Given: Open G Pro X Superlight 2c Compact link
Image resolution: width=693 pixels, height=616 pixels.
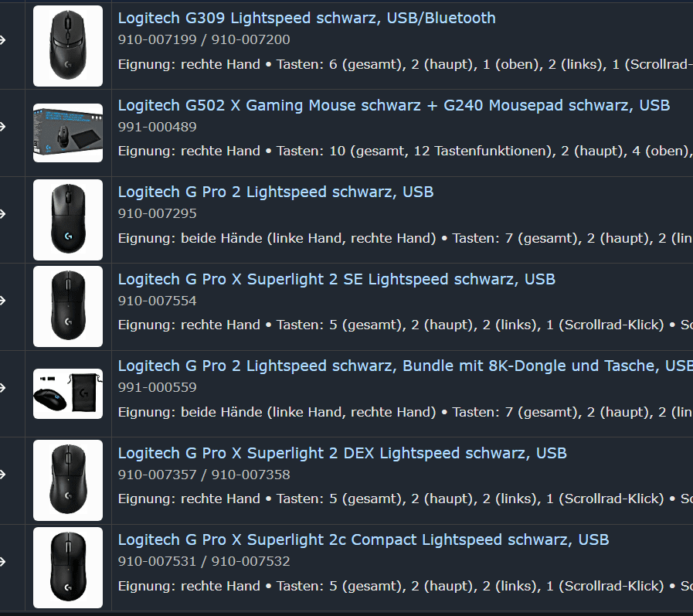Looking at the screenshot, I should pos(363,539).
